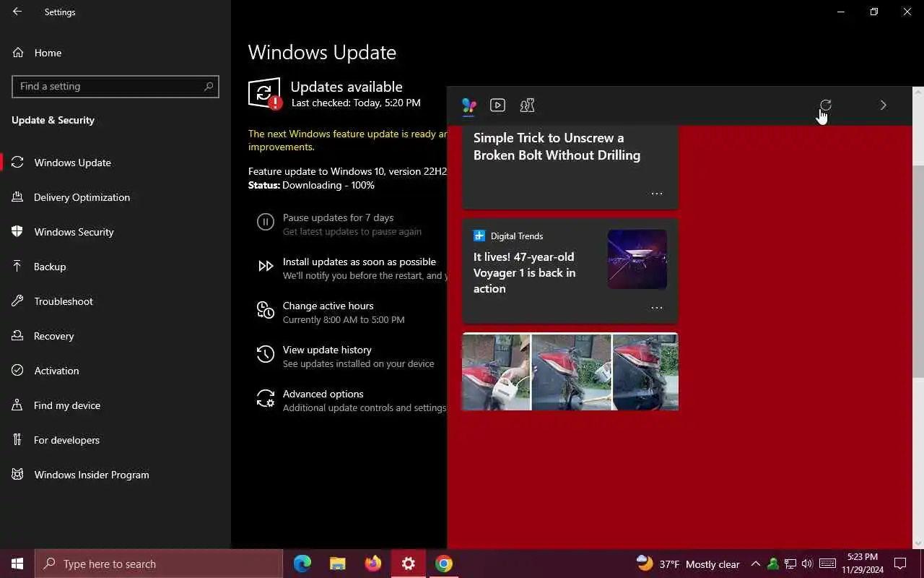
Task: Click the taskbar clock showing 5:23 PM
Action: click(862, 564)
